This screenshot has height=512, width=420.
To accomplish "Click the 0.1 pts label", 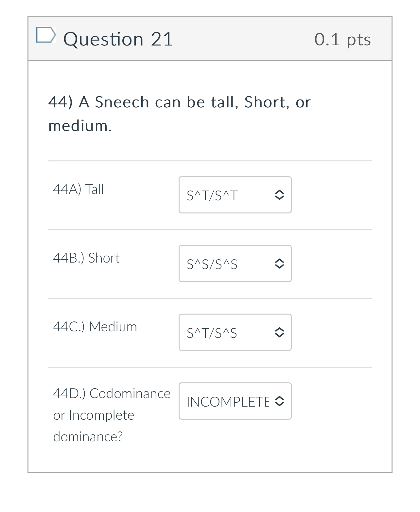I will tap(343, 40).
